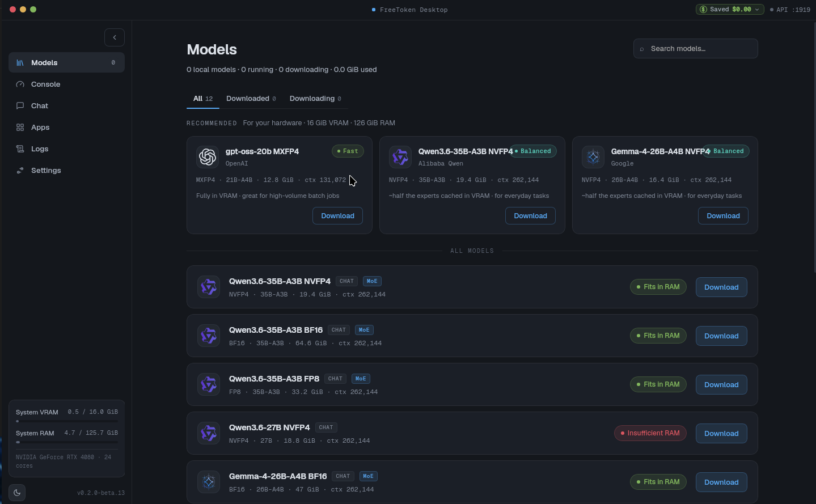Switch to the Downloaded tab
816x504 pixels.
251,99
